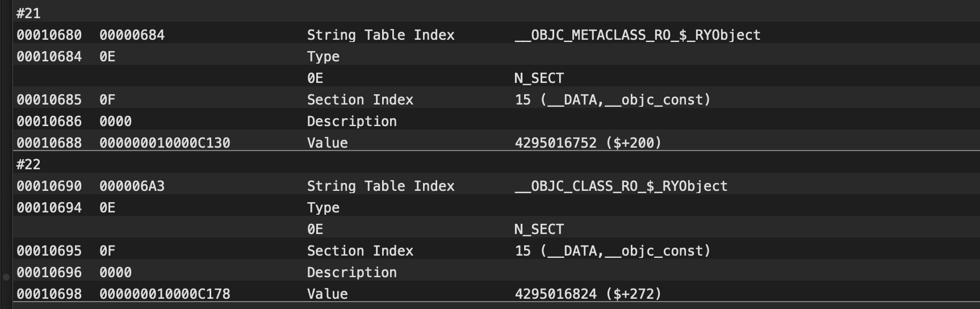Viewport: 980px width, 309px height.
Task: Select data value 00000684
Action: click(x=132, y=35)
